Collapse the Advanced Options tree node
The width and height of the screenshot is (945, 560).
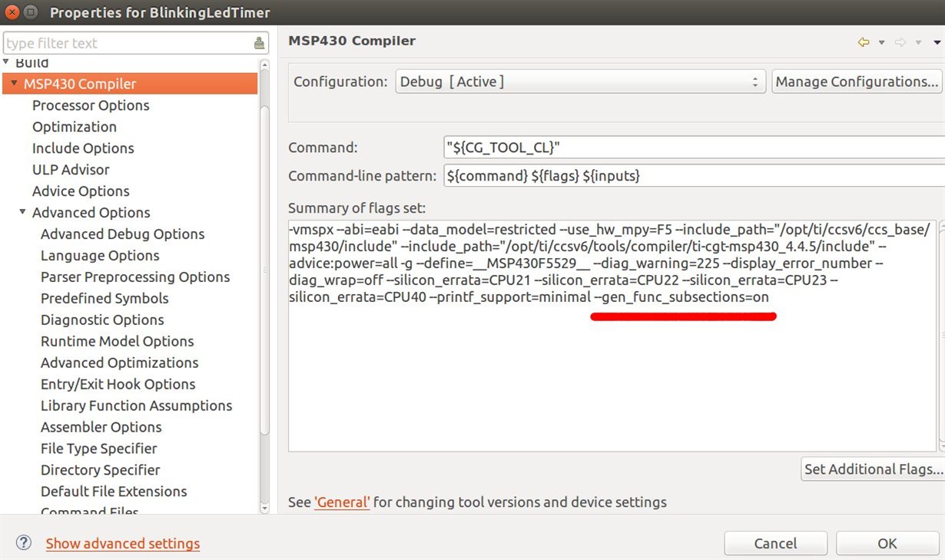[23, 213]
